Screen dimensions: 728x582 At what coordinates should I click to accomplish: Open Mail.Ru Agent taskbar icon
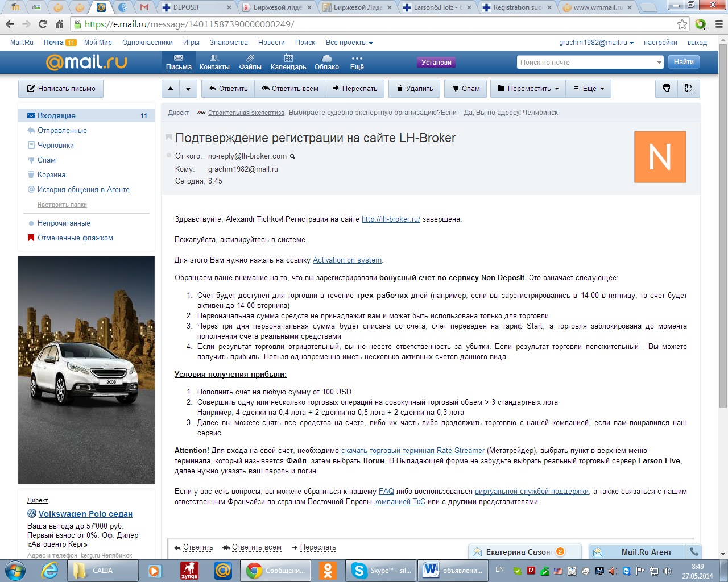pos(223,570)
